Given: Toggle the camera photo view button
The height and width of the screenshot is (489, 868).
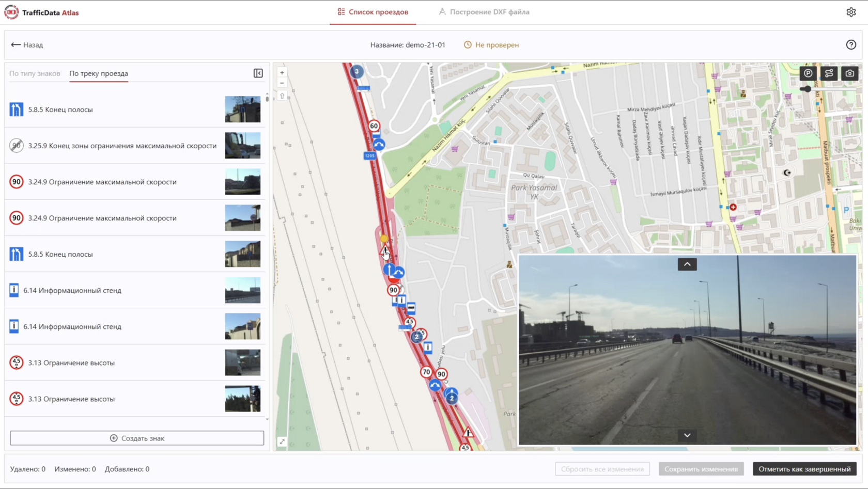Looking at the screenshot, I should [x=849, y=73].
